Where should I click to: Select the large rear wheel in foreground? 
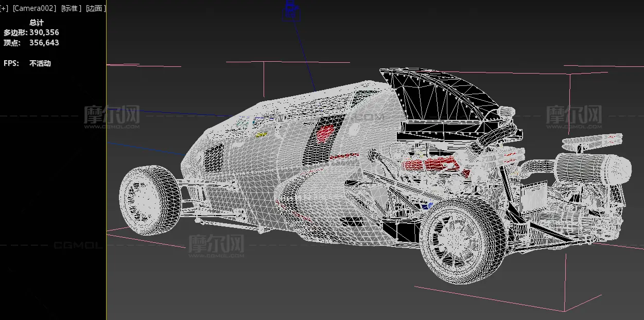click(x=455, y=241)
